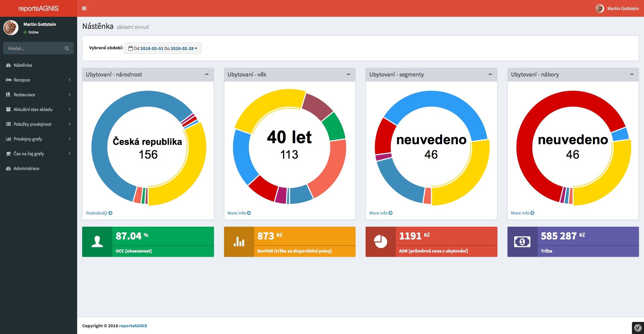
Task: Collapse the Ubytovaní - věk panel
Action: (x=348, y=74)
